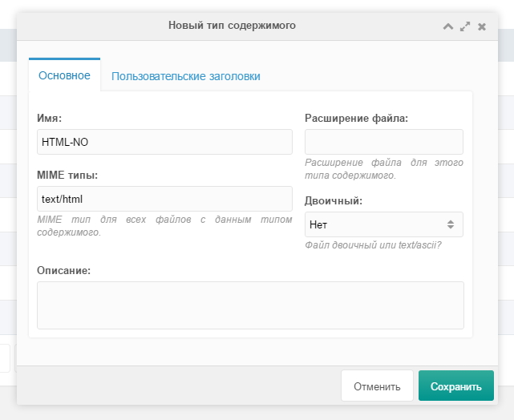The image size is (514, 420).
Task: Click the hint Файл двоичный или text/ascii?
Action: click(373, 245)
